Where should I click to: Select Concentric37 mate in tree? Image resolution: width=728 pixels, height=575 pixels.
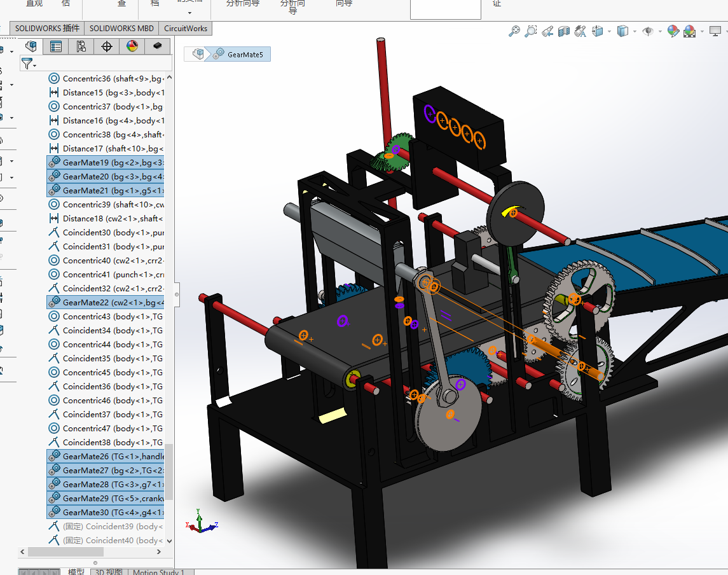pyautogui.click(x=106, y=106)
